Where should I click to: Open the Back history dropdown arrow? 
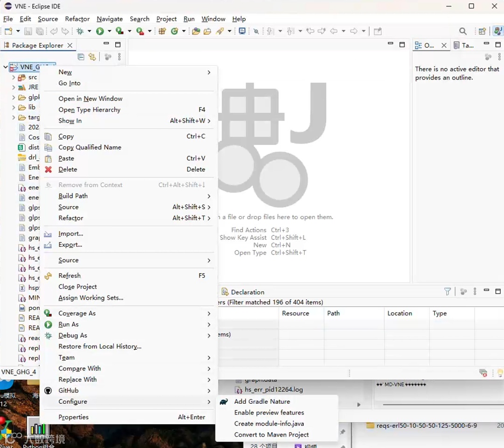(x=343, y=31)
